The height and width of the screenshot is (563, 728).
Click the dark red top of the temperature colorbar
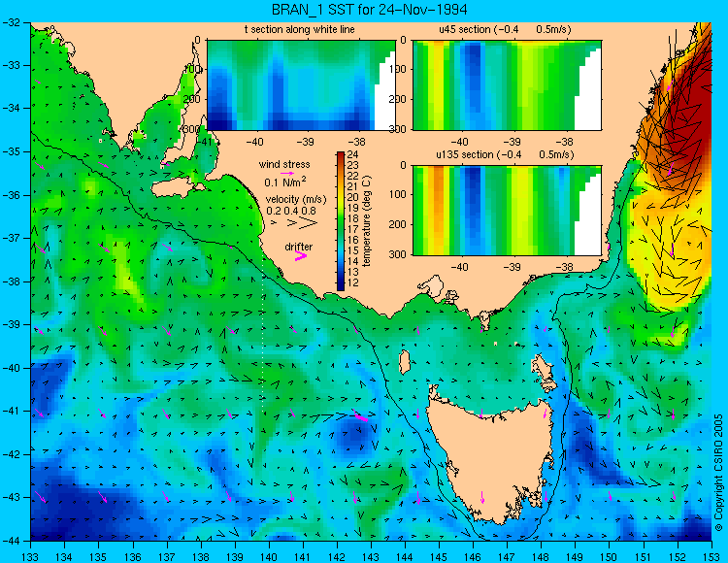point(341,155)
